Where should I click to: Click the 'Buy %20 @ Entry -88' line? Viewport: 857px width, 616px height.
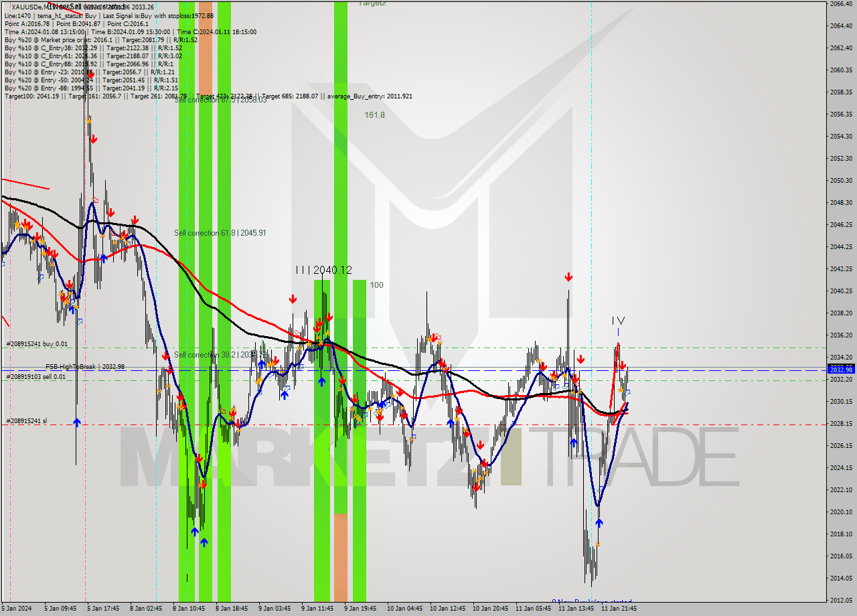coord(91,88)
